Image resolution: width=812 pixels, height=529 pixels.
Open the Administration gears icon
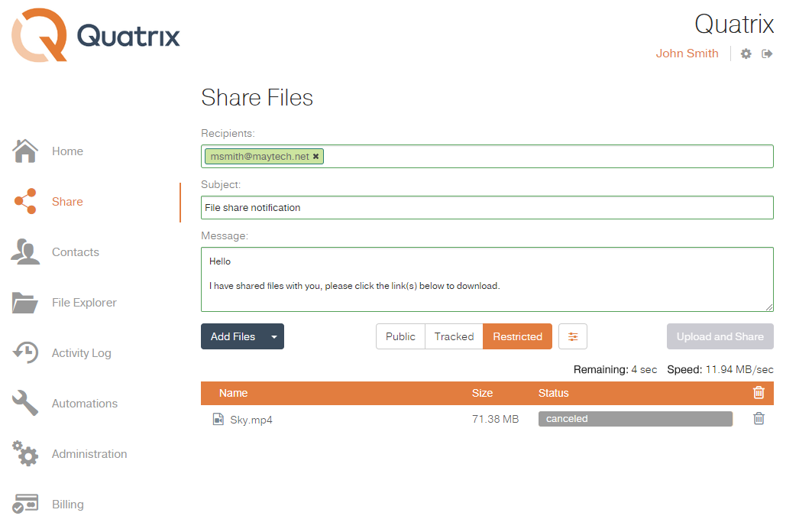coord(25,453)
